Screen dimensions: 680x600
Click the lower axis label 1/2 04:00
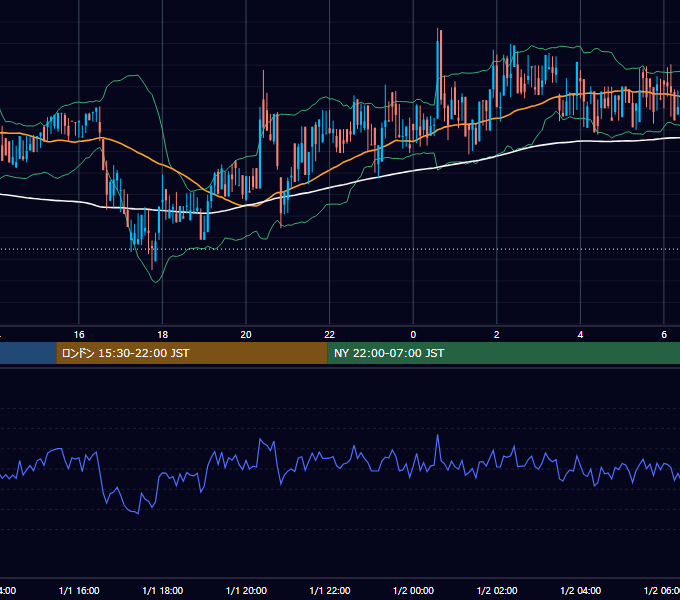(x=581, y=591)
